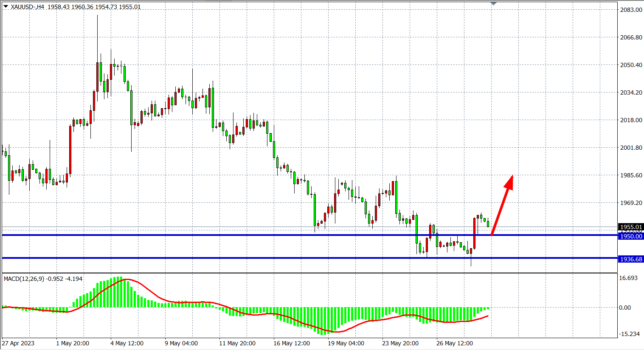Click the black 1955.01 current price tag

point(631,227)
